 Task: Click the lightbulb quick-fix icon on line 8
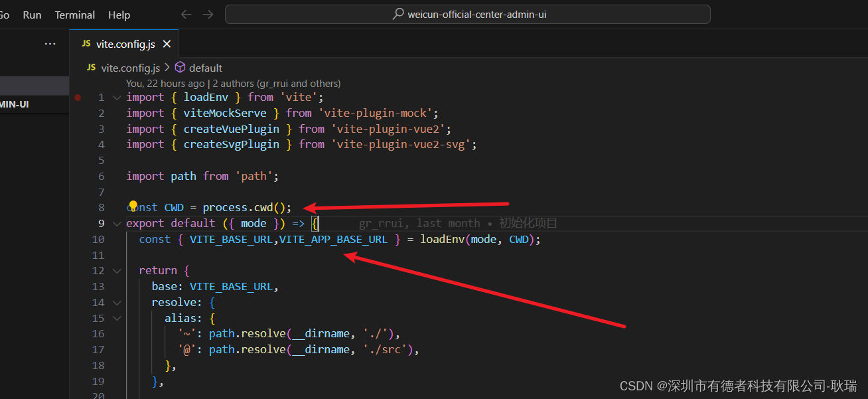(133, 206)
